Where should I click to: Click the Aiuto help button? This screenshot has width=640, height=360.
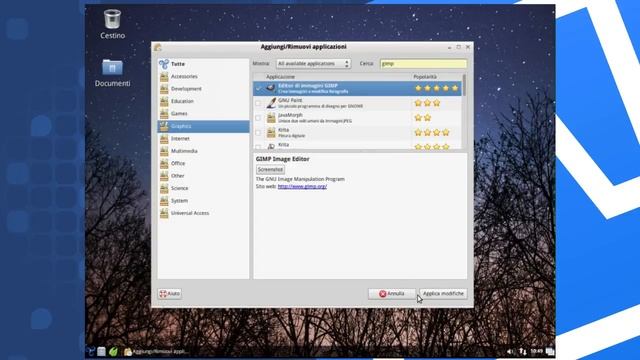(x=170, y=293)
